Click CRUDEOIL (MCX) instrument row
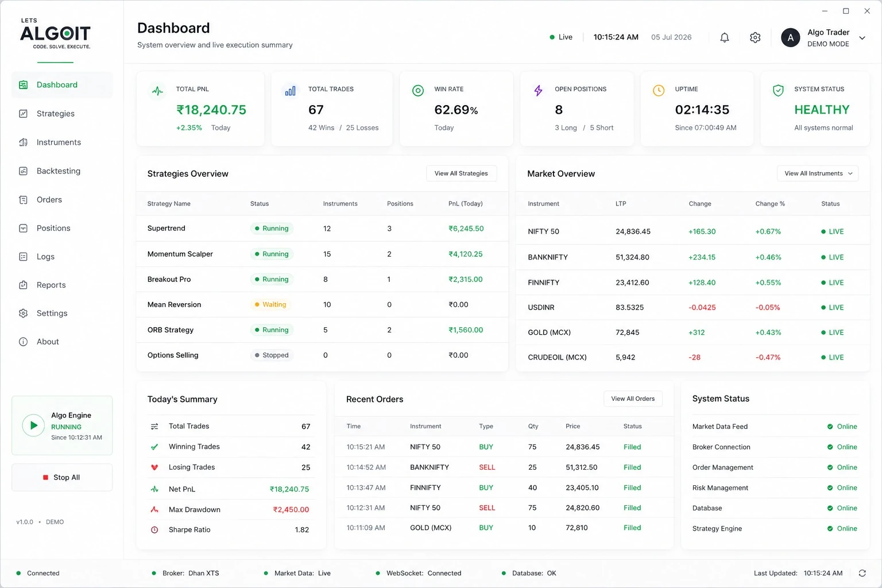 [x=693, y=357]
